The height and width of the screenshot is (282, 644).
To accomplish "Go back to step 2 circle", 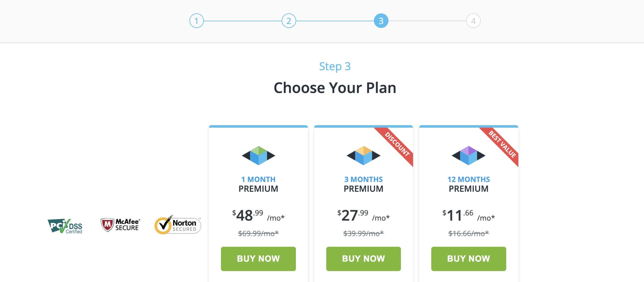I will 289,21.
